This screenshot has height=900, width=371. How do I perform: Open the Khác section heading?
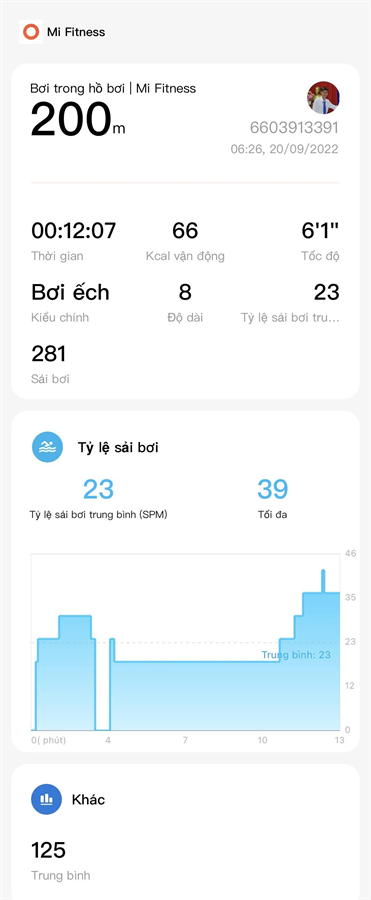click(88, 800)
